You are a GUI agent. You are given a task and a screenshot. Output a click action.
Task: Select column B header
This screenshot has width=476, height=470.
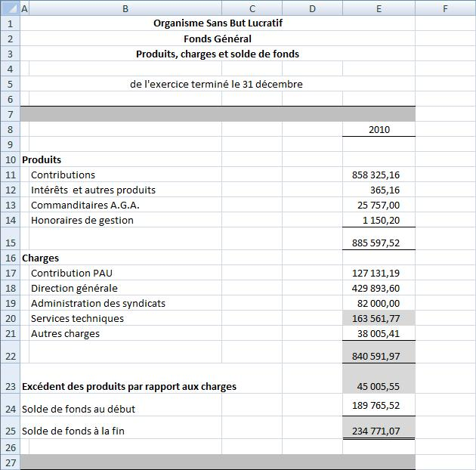[x=125, y=8]
